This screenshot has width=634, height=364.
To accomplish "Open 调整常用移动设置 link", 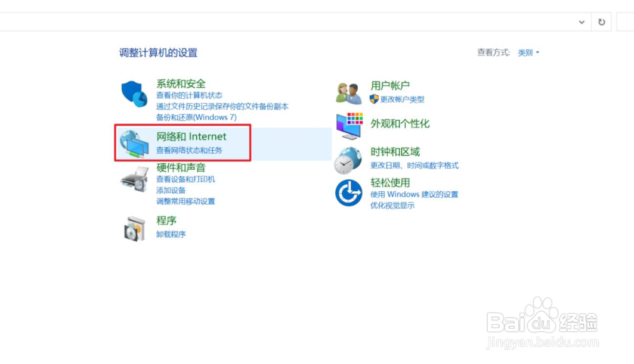I will point(185,201).
